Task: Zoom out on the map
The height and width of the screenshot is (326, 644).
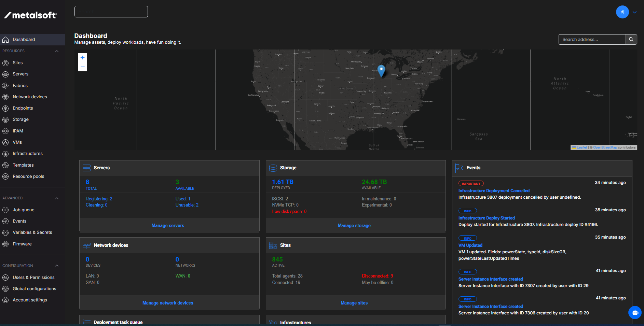Action: click(82, 67)
